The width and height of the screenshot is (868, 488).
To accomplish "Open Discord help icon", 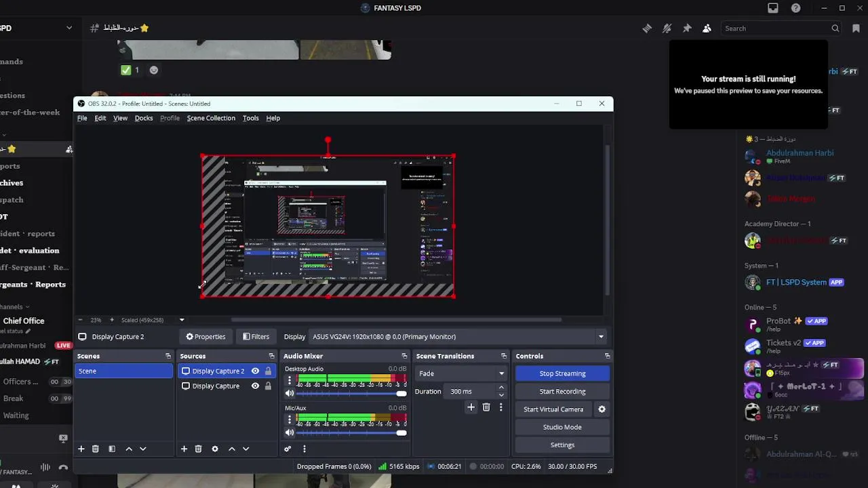I will 796,8.
